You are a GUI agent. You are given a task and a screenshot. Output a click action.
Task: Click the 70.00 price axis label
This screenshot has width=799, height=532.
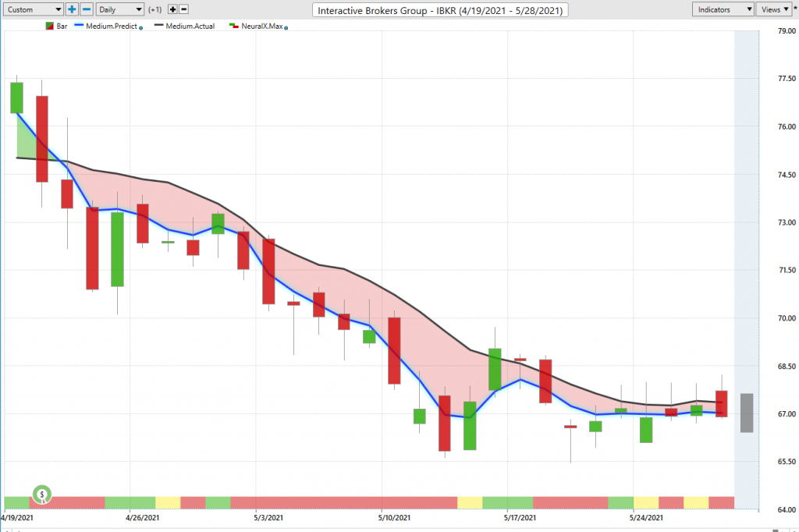coord(787,318)
